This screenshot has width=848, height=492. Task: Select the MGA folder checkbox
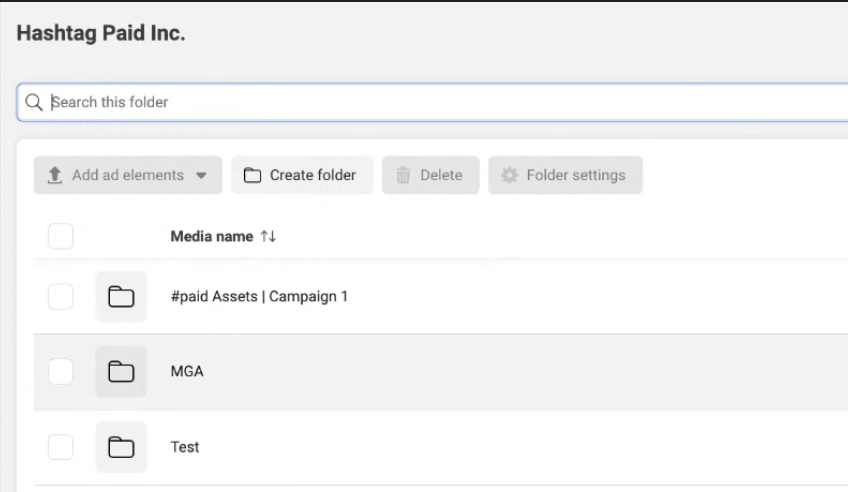pos(61,371)
